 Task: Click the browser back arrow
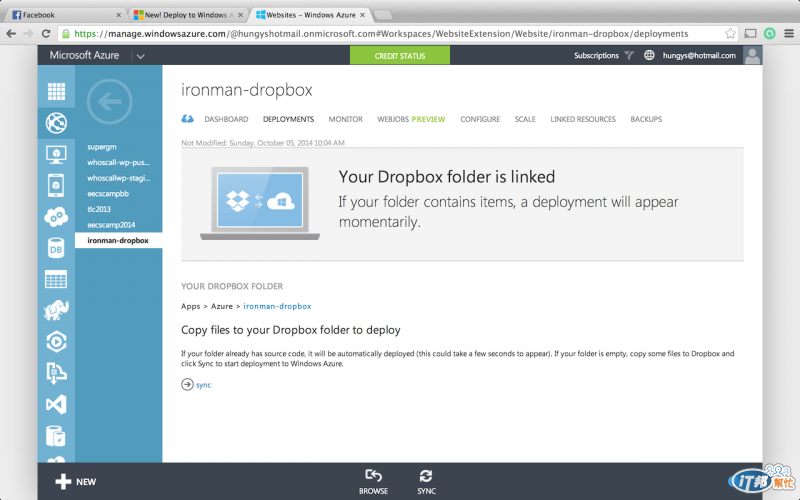pos(11,34)
